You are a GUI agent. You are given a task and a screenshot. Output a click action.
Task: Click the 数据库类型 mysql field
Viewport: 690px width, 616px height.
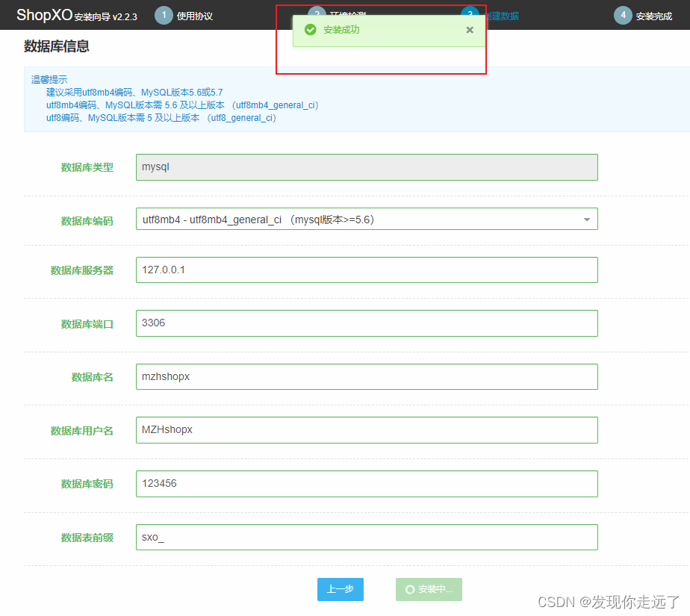coord(367,167)
